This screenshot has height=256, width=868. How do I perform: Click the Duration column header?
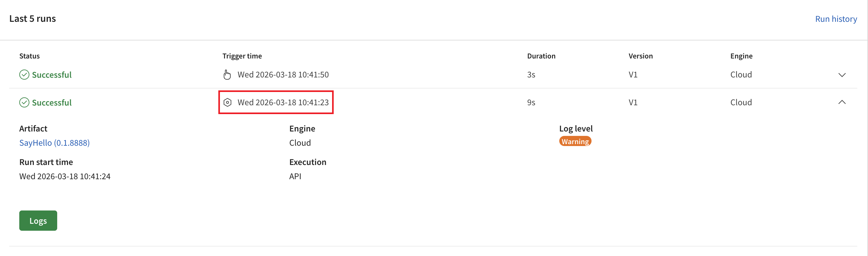pos(541,56)
